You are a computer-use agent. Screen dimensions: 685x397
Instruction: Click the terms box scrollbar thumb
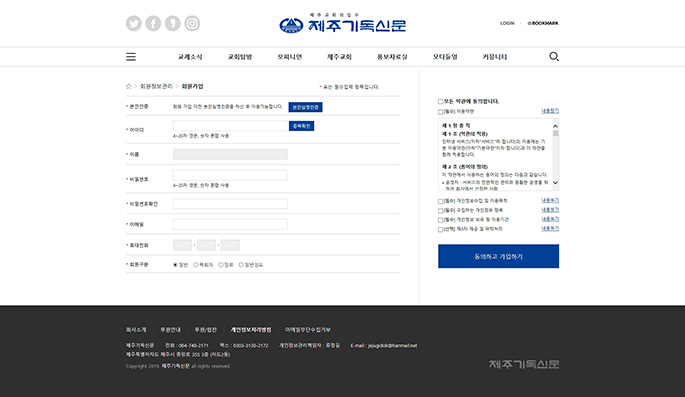(556, 133)
